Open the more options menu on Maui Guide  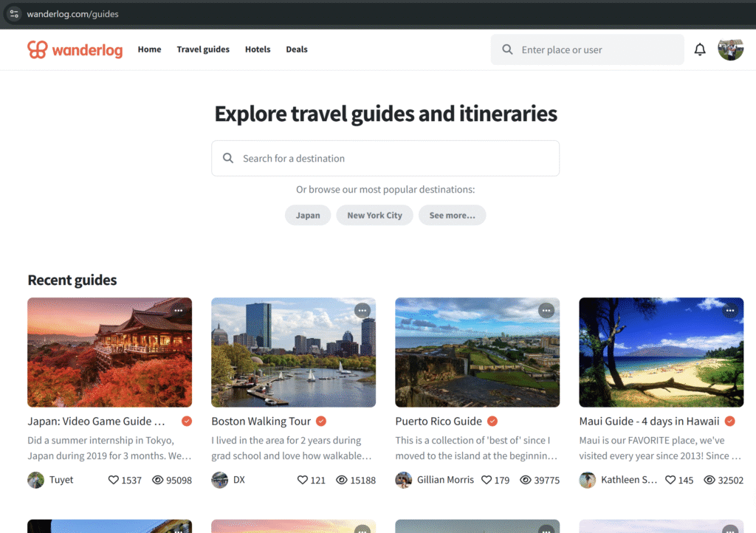(730, 311)
